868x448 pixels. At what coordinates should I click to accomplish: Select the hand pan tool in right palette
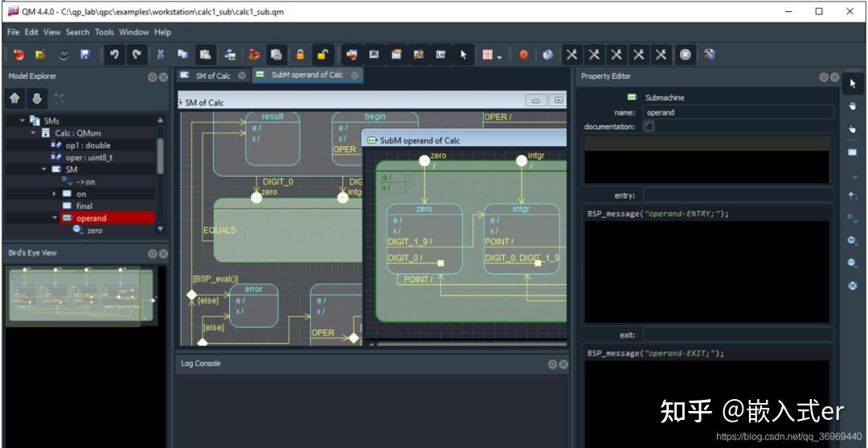pos(852,106)
